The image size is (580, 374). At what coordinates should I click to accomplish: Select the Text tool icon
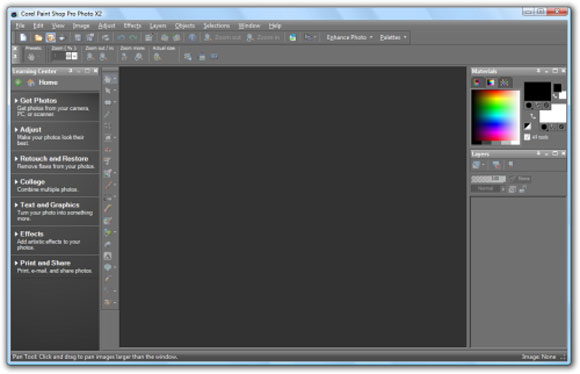coord(108,256)
